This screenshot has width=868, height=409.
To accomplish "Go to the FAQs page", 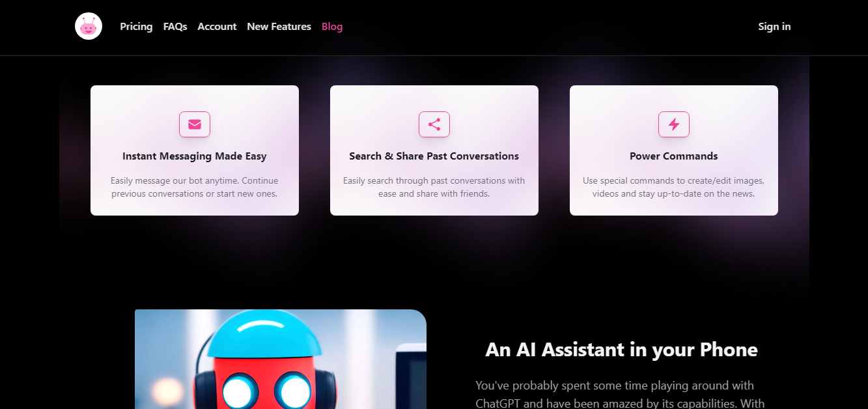I will (x=175, y=27).
